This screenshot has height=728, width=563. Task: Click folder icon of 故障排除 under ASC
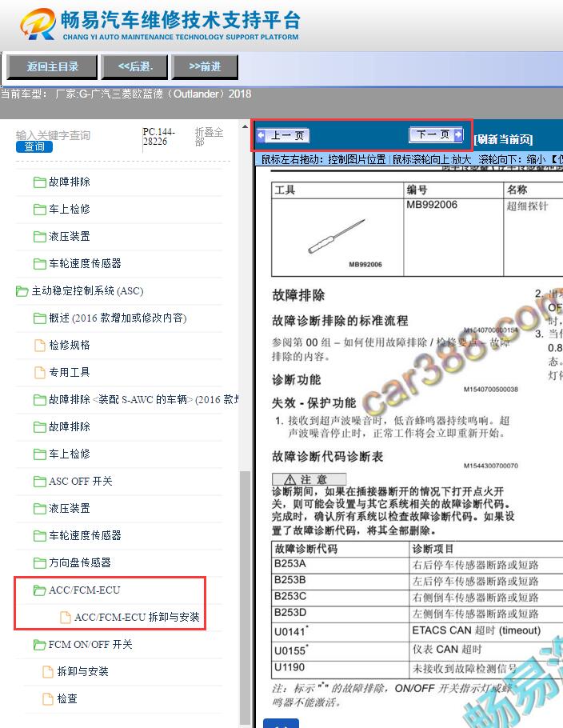click(39, 427)
